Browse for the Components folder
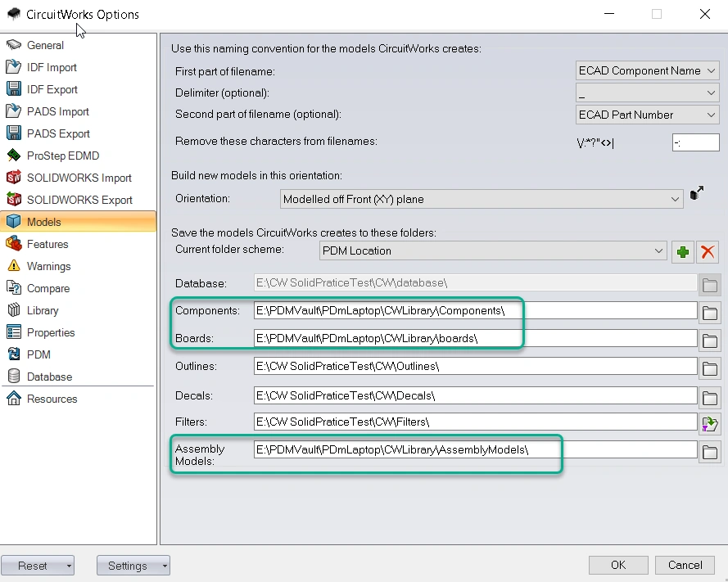 click(710, 312)
